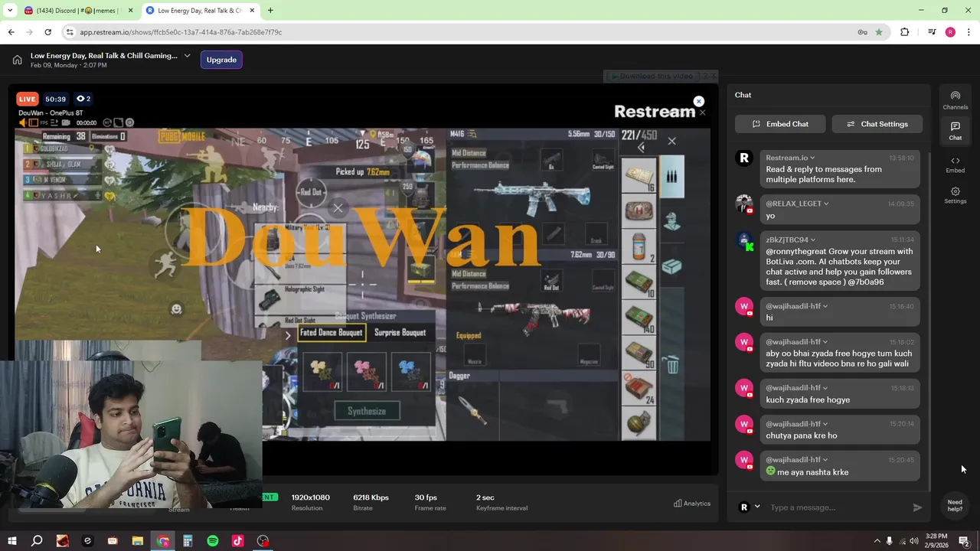Open Chrome three-dot menu

969,32
